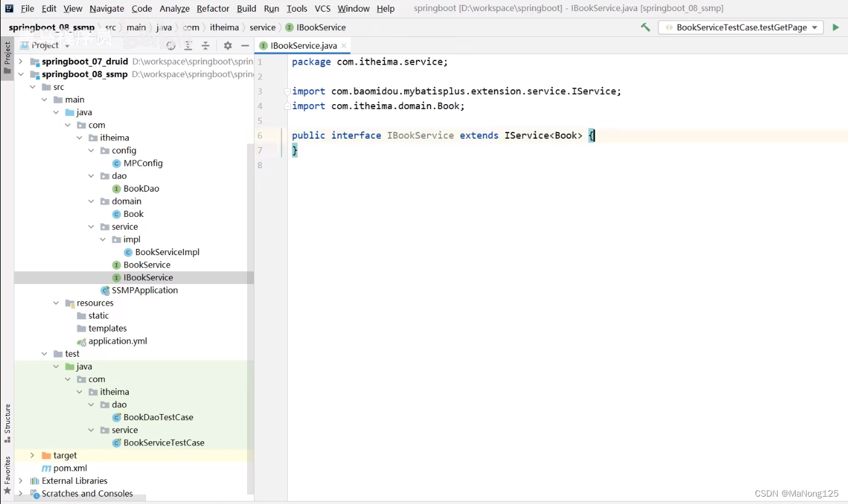The width and height of the screenshot is (848, 504).
Task: Open the Window menu
Action: point(354,9)
